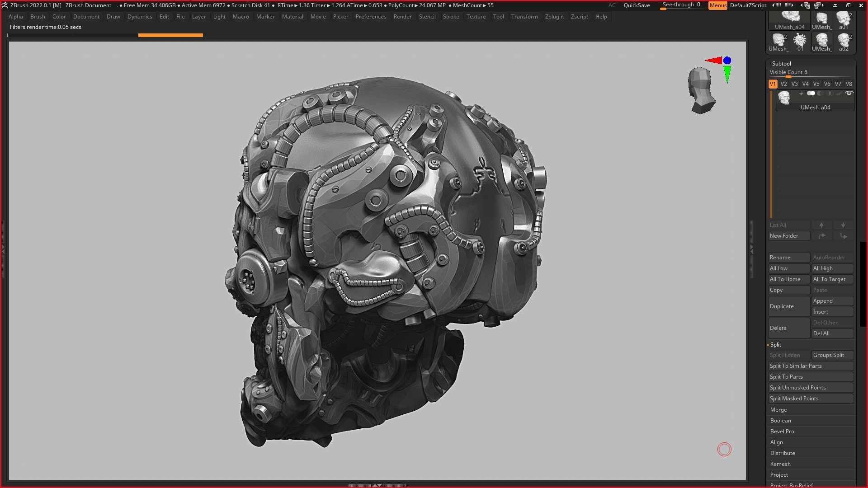This screenshot has width=868, height=488.
Task: Click move subtool to bottom icon
Action: point(843,236)
